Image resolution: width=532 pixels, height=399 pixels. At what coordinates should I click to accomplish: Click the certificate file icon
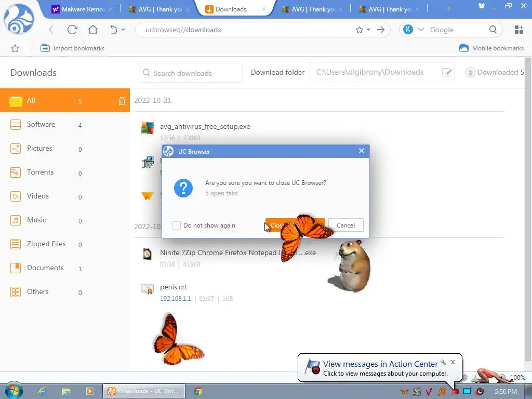148,289
